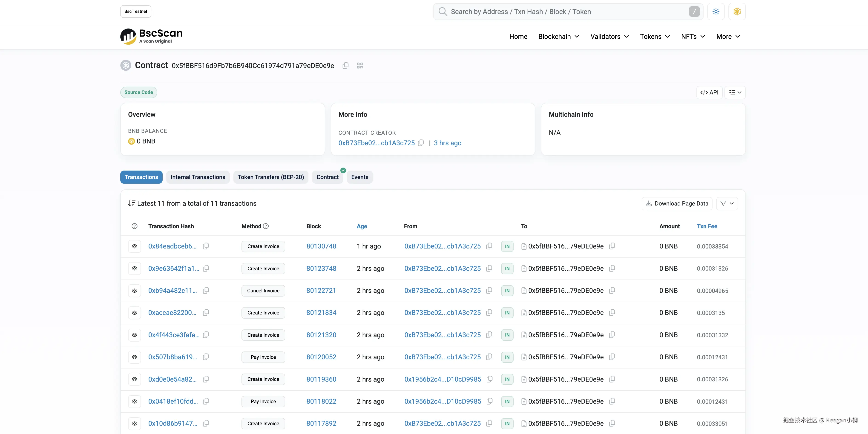Click the Method column help icon

click(x=266, y=226)
